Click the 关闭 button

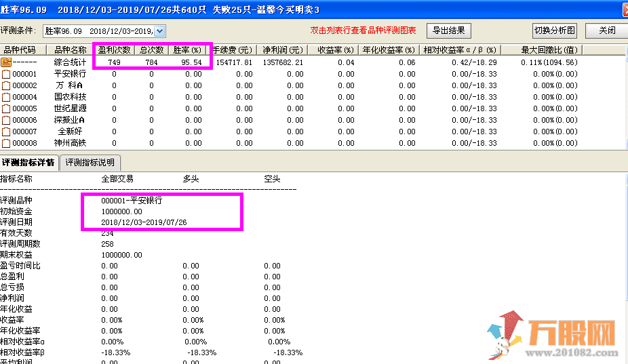[x=607, y=31]
